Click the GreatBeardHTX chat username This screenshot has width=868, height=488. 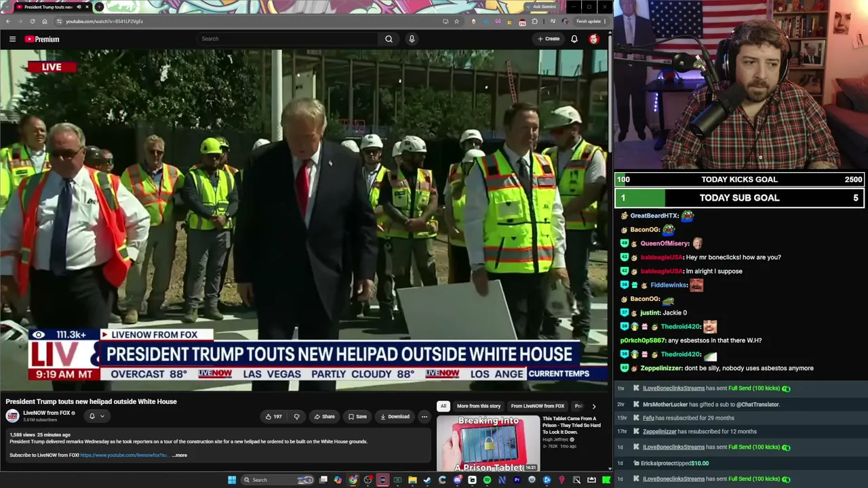(654, 216)
